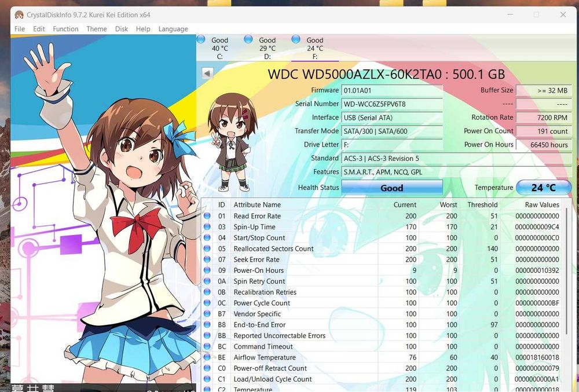Minimize the CrystalDiskInfo window
This screenshot has width=579, height=392.
[510, 14]
